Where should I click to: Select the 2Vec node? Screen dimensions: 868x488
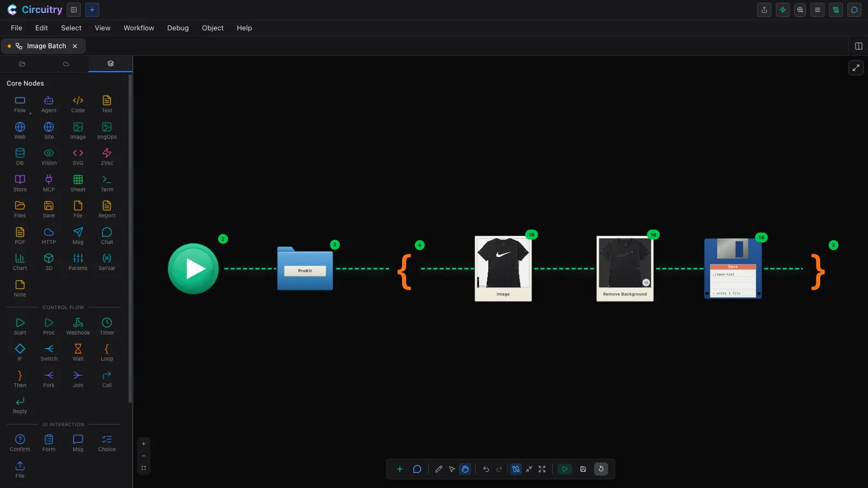[107, 157]
